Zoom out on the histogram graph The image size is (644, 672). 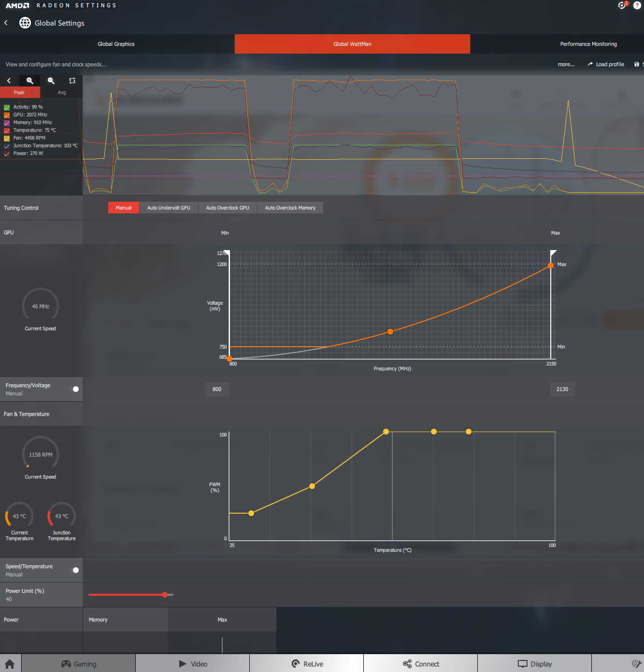click(x=51, y=81)
